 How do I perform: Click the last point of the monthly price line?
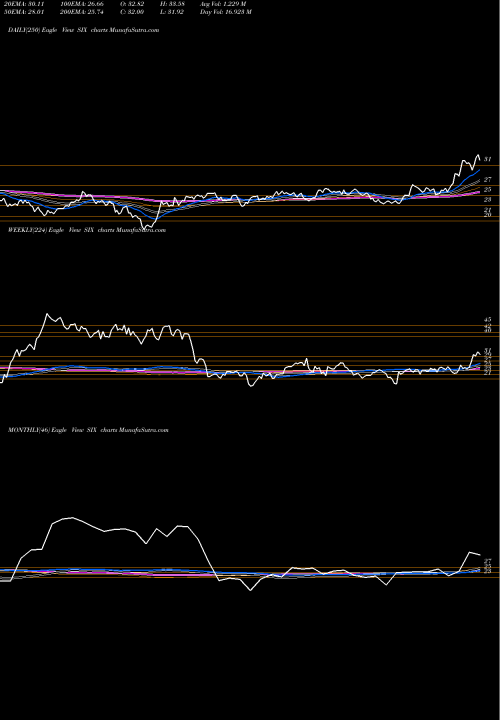point(480,555)
